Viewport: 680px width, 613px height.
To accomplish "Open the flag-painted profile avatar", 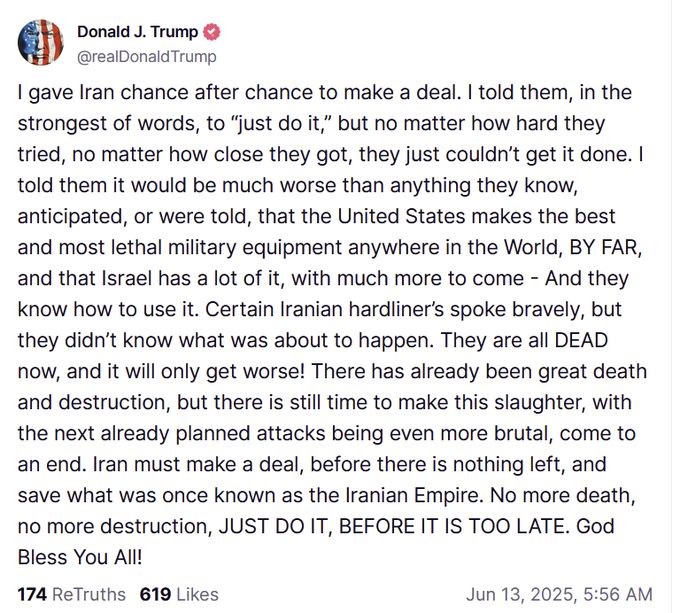I will click(40, 42).
